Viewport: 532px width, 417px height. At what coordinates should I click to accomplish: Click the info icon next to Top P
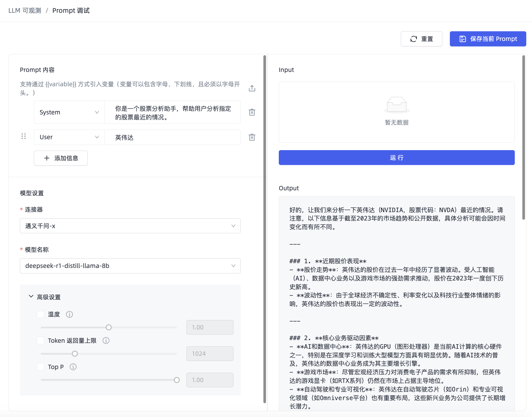[73, 367]
